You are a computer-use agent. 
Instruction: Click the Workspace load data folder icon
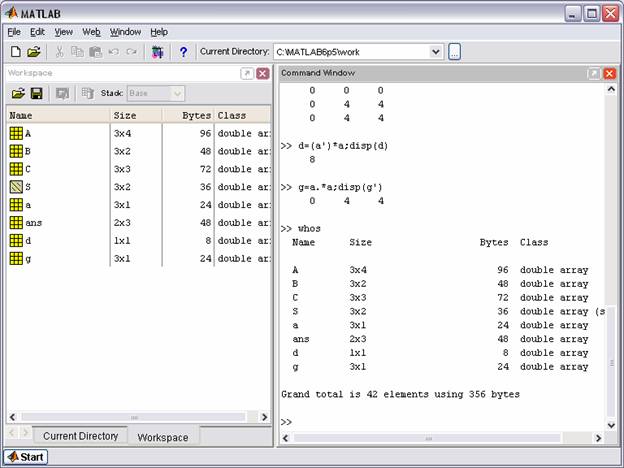(x=18, y=94)
